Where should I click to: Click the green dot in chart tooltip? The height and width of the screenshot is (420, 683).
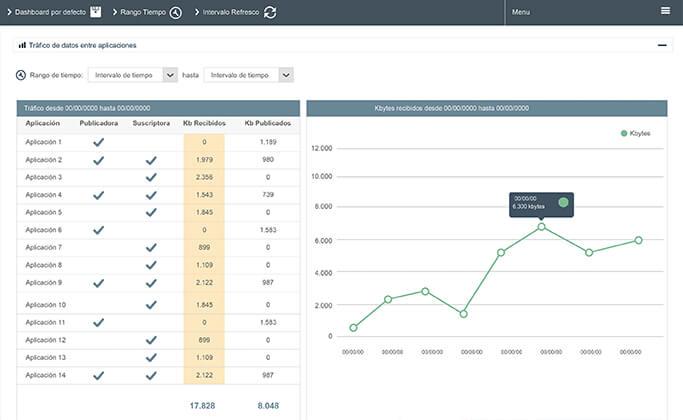(563, 202)
